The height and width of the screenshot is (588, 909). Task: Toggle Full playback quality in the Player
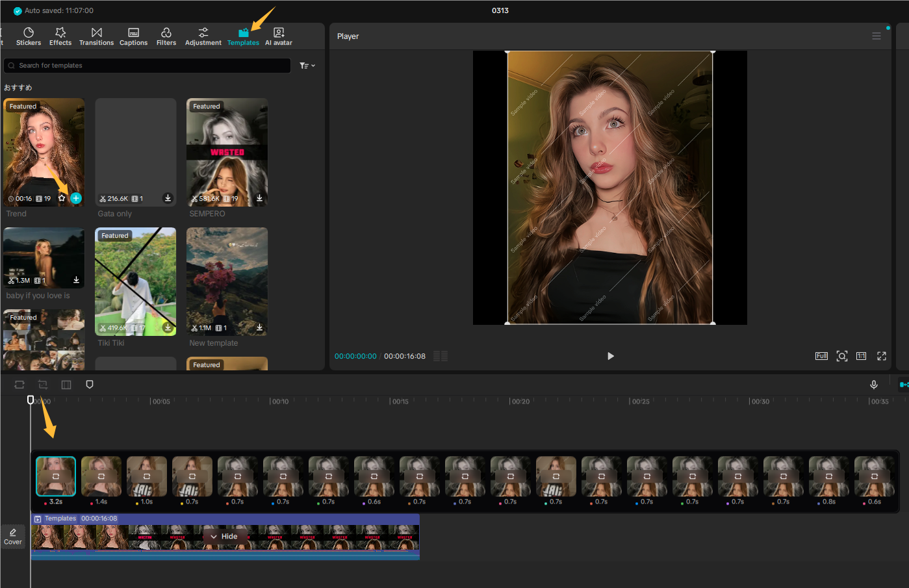pos(821,356)
